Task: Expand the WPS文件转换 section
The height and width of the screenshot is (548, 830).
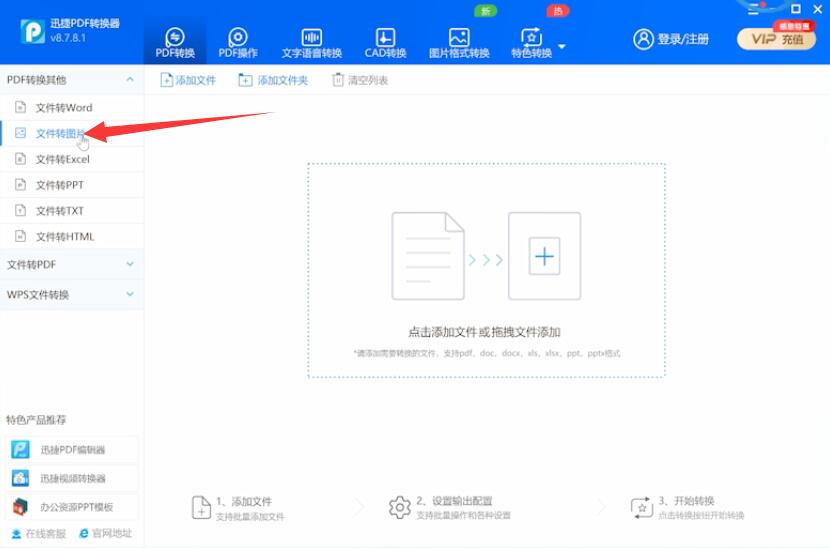Action: pos(71,294)
